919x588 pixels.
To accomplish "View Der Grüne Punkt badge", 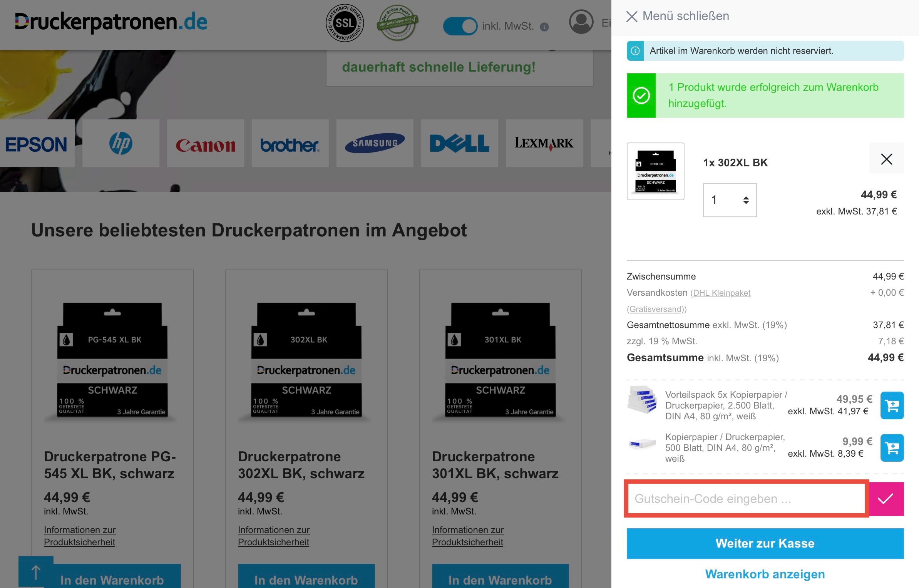I will point(398,23).
